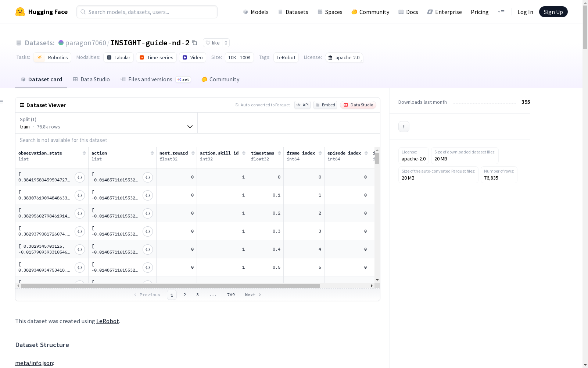The image size is (588, 368).
Task: Open Community in top navigation
Action: click(370, 12)
